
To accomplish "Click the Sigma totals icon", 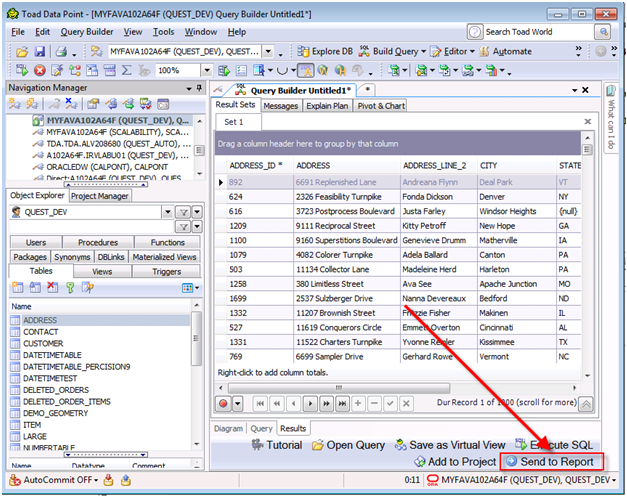I will [126, 71].
